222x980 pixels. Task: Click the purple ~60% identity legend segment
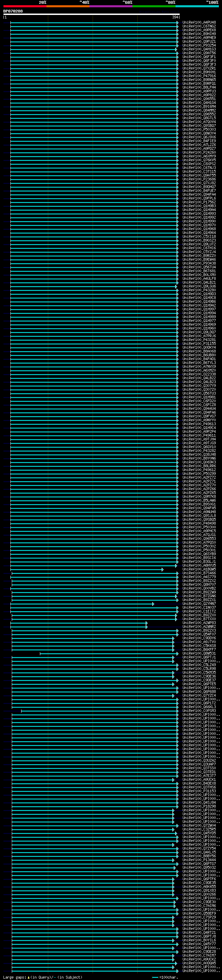pyautogui.click(x=111, y=6)
